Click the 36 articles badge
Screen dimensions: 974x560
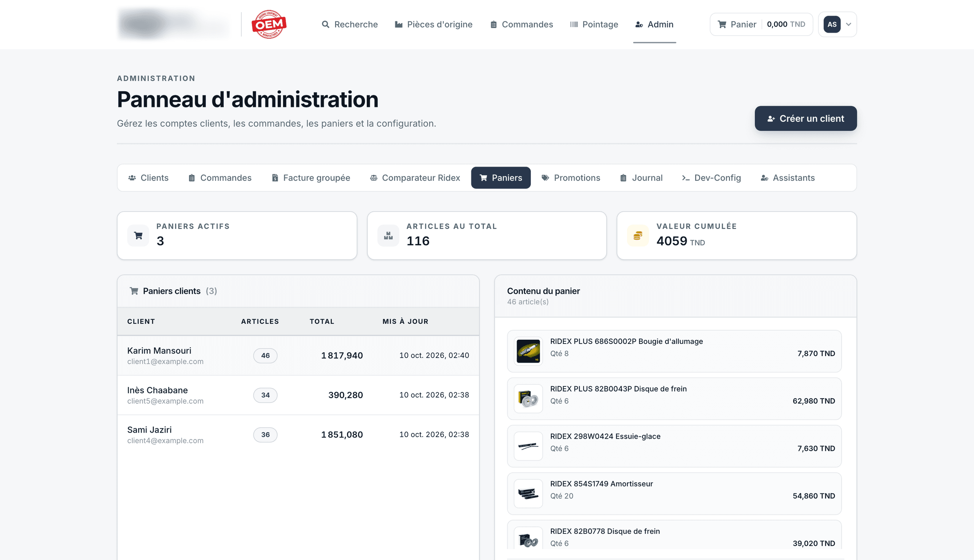pyautogui.click(x=265, y=434)
